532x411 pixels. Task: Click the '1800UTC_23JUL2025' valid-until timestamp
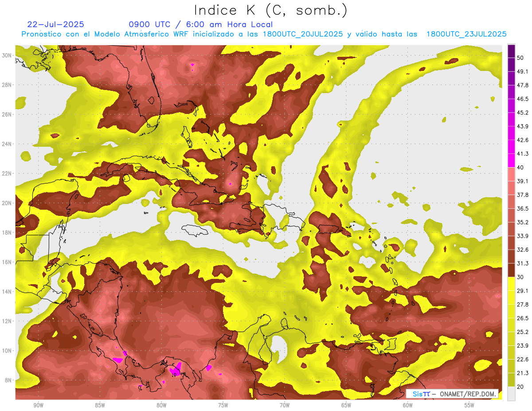tap(466, 34)
